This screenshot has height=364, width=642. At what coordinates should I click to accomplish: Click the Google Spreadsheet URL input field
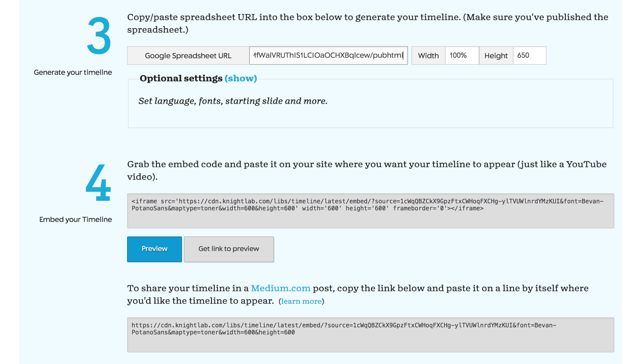tap(328, 56)
